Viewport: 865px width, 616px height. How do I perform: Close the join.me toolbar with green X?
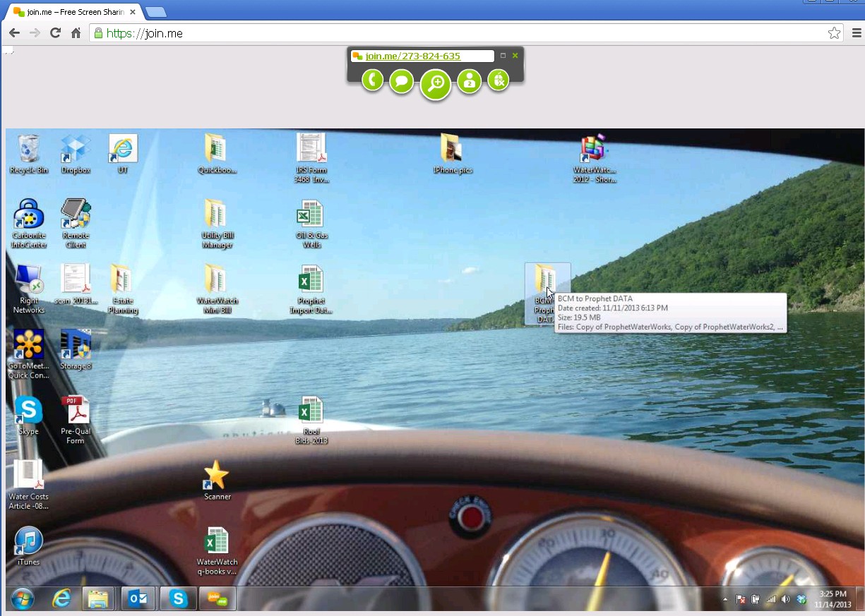pos(515,56)
